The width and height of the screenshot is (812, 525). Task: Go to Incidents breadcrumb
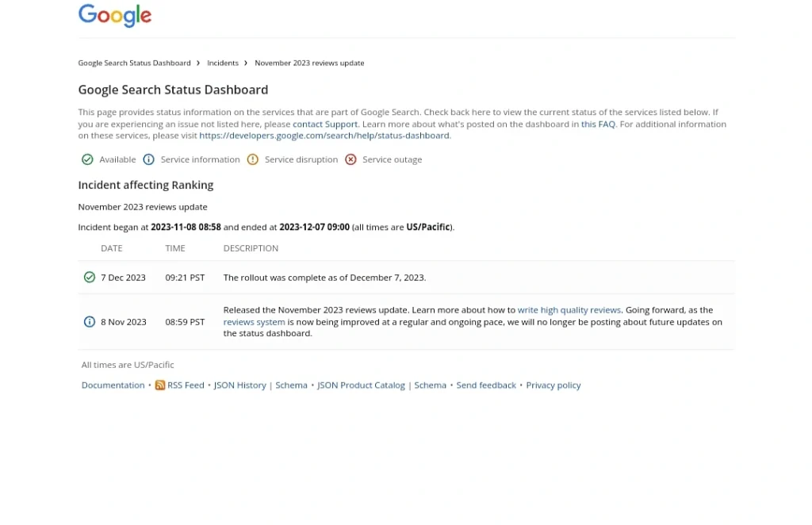pos(223,63)
